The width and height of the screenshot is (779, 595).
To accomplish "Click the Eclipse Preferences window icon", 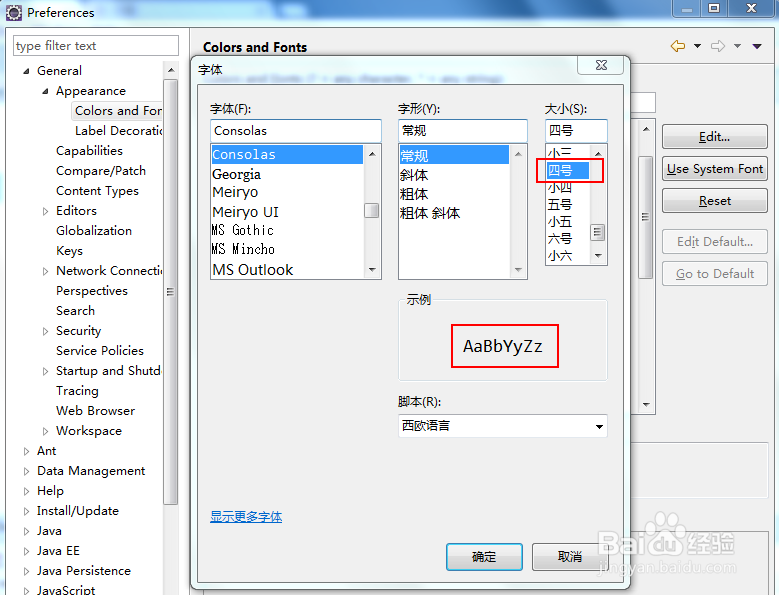I will 13,12.
